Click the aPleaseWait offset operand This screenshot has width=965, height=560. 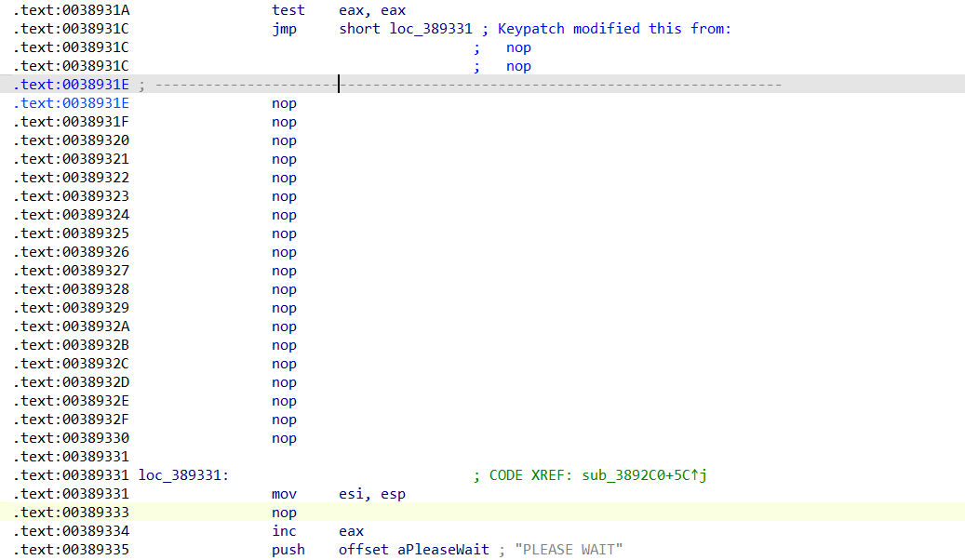pyautogui.click(x=443, y=550)
